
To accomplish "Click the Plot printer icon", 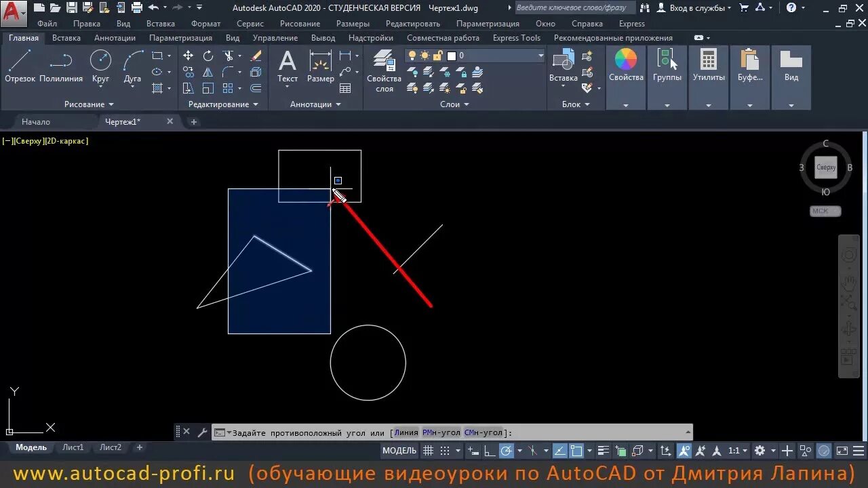I will click(136, 7).
